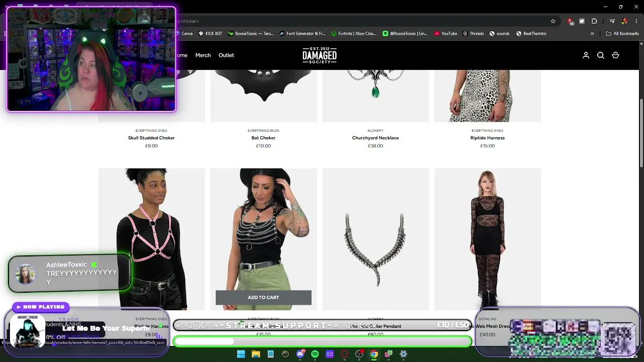
Task: View the green gem Churchyard Necklace image
Action: pos(376,96)
